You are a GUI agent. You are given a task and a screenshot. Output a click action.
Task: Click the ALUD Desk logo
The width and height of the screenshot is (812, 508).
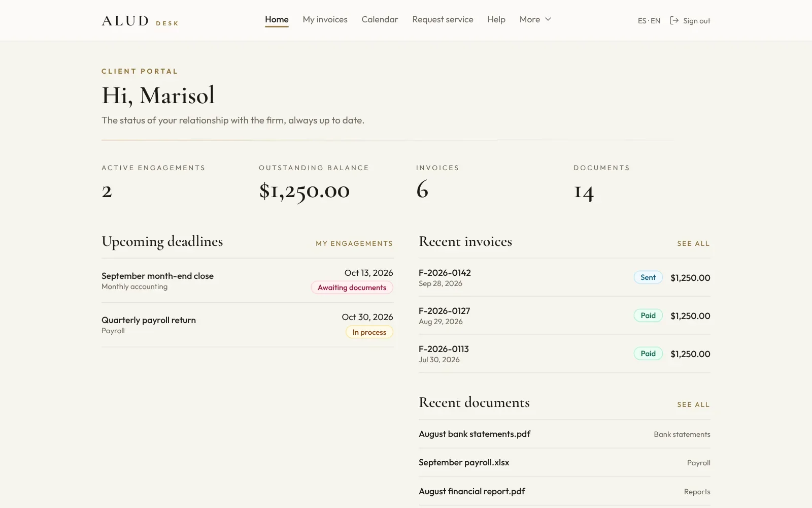tap(140, 21)
